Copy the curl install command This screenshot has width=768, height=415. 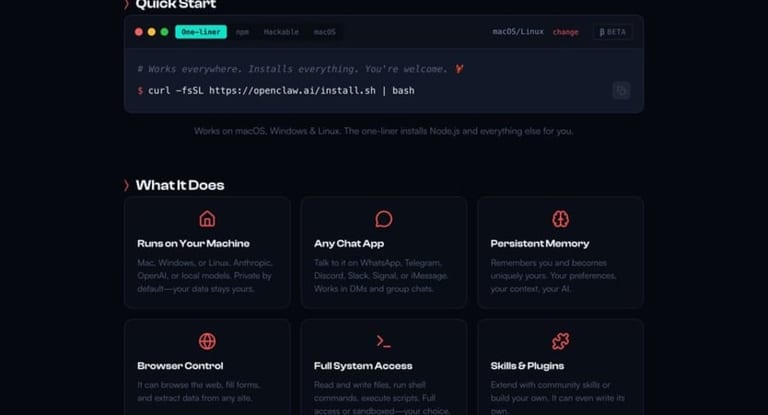pyautogui.click(x=621, y=91)
